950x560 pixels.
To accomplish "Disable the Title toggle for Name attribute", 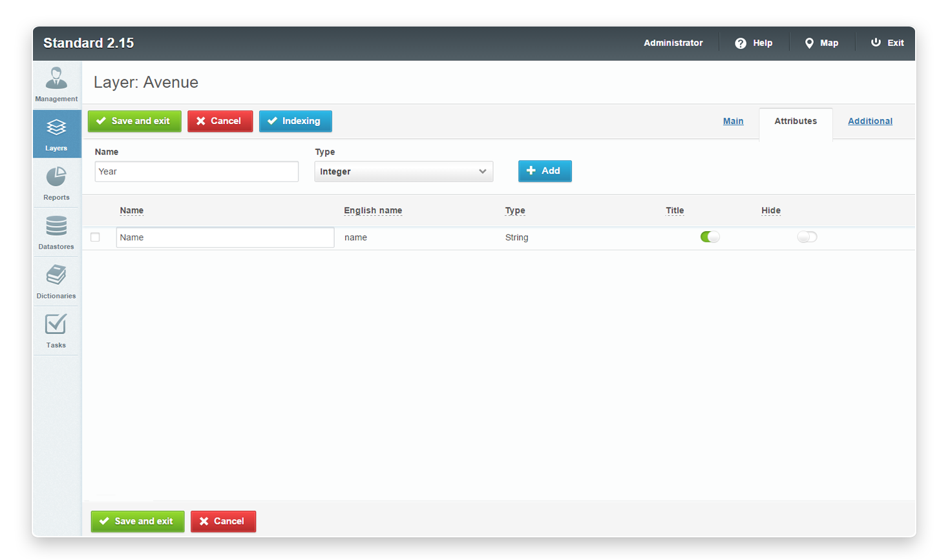I will pos(710,237).
